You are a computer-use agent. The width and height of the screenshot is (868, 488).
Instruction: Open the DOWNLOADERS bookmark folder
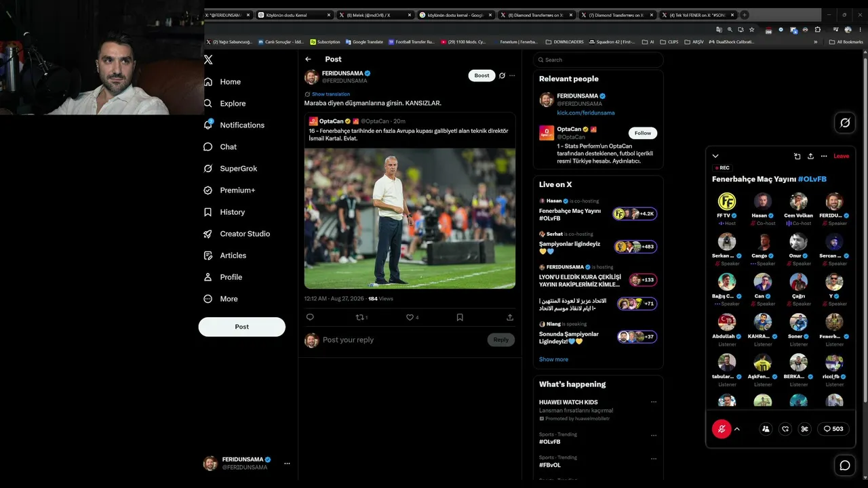click(x=565, y=42)
